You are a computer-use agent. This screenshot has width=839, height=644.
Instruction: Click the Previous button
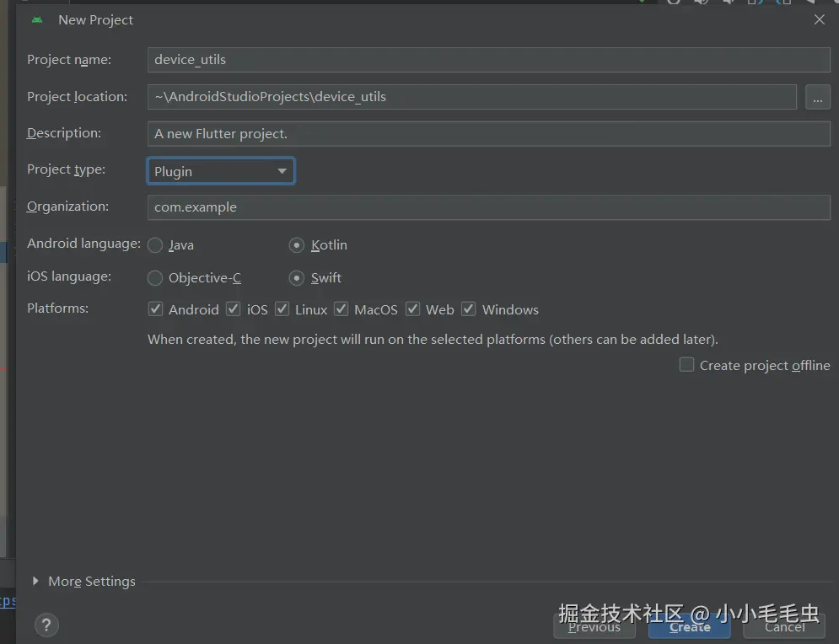click(x=594, y=627)
